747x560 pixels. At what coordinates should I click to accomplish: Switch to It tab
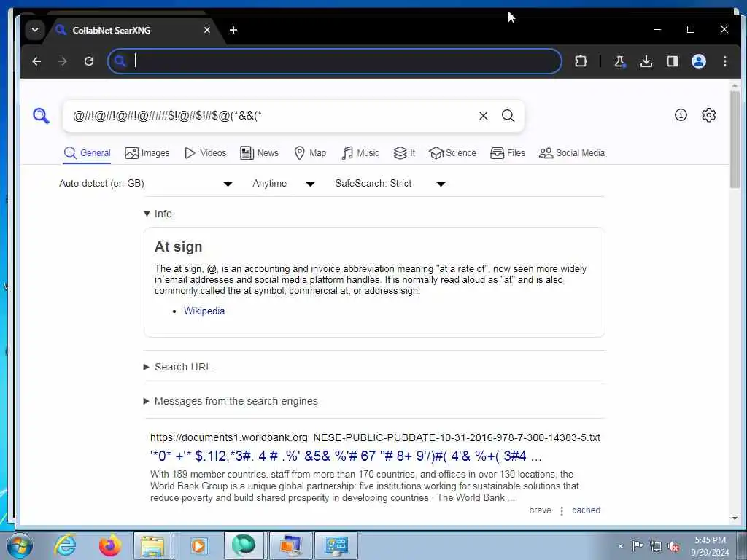[x=404, y=153]
